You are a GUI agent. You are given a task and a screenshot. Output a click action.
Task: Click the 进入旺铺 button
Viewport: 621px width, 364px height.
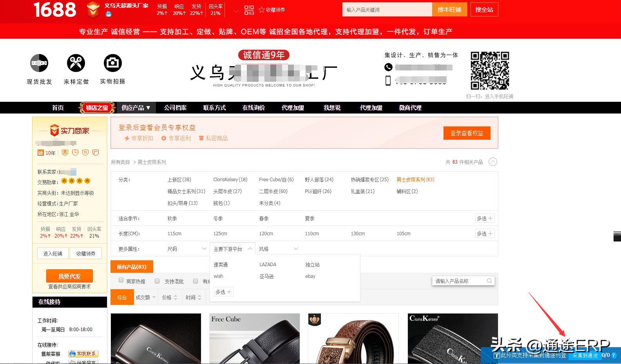click(x=53, y=254)
